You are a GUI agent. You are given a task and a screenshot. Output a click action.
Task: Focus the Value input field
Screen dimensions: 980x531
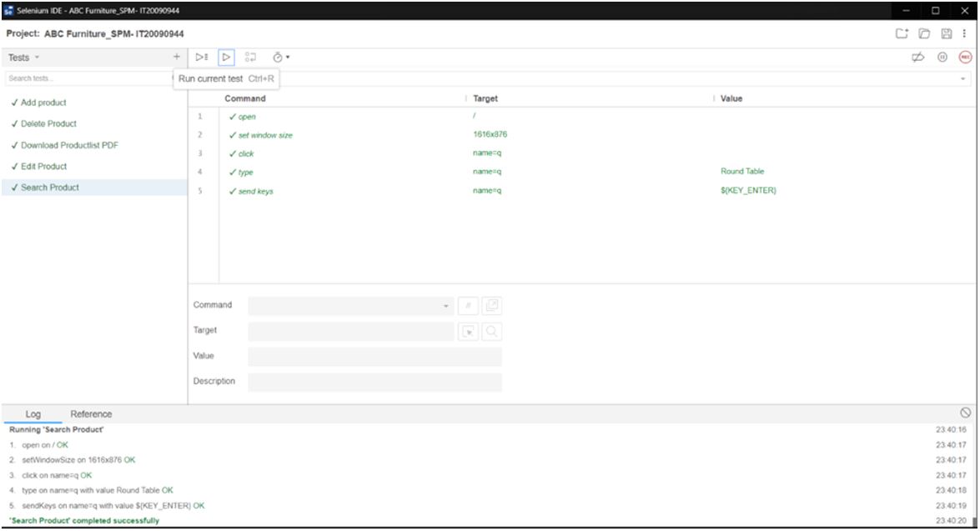(374, 357)
